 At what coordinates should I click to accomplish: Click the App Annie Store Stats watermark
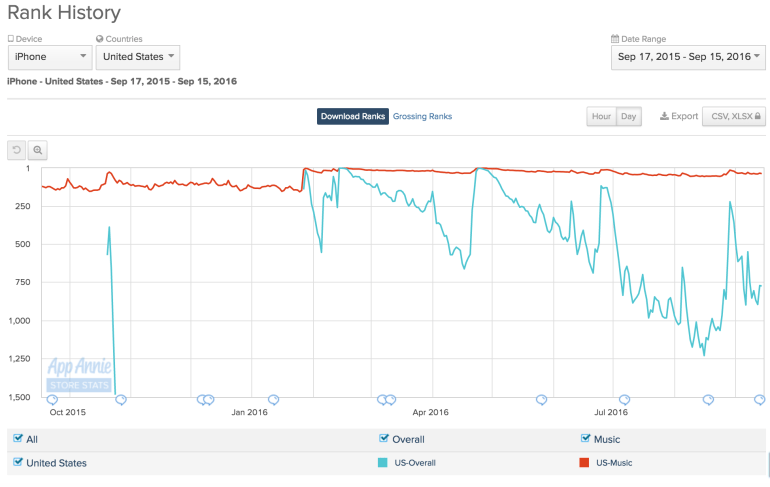tap(79, 374)
